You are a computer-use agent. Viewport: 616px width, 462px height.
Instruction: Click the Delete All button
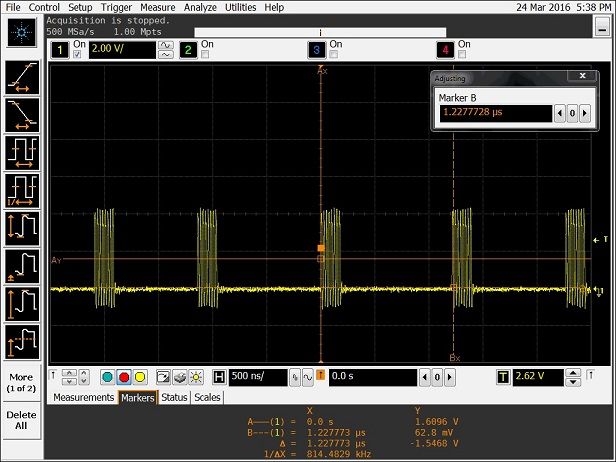(x=22, y=420)
